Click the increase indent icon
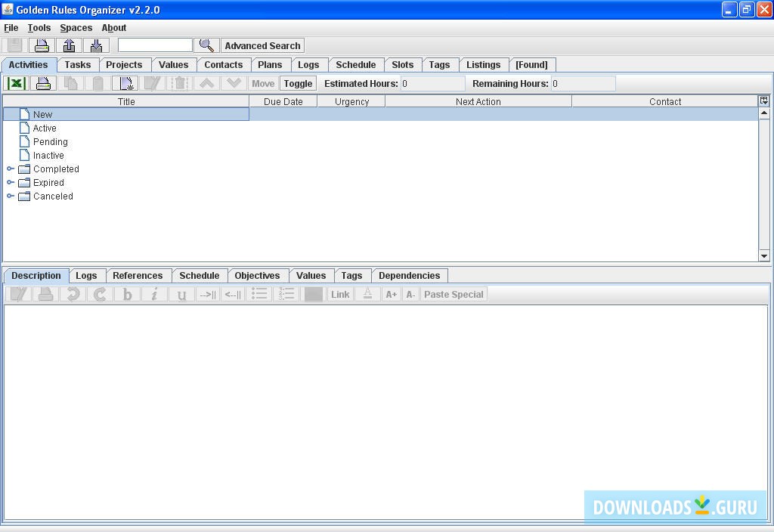Screen dimensions: 774x532 tap(208, 294)
